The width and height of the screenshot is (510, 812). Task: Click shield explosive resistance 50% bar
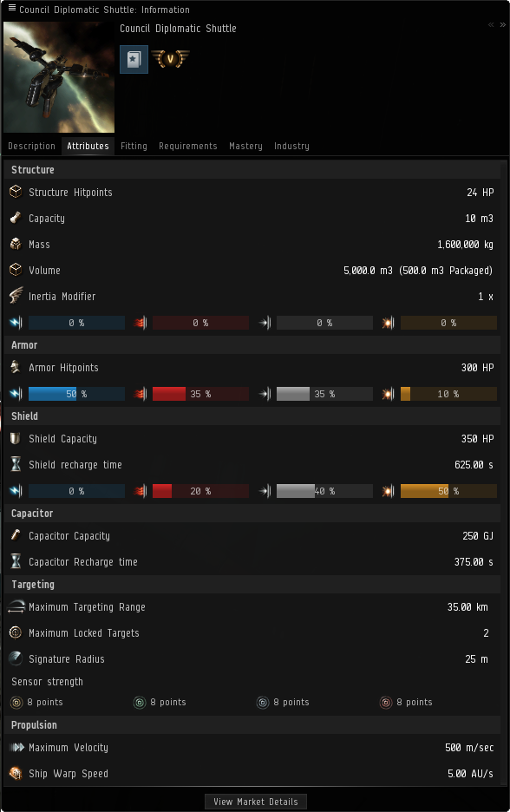[448, 491]
